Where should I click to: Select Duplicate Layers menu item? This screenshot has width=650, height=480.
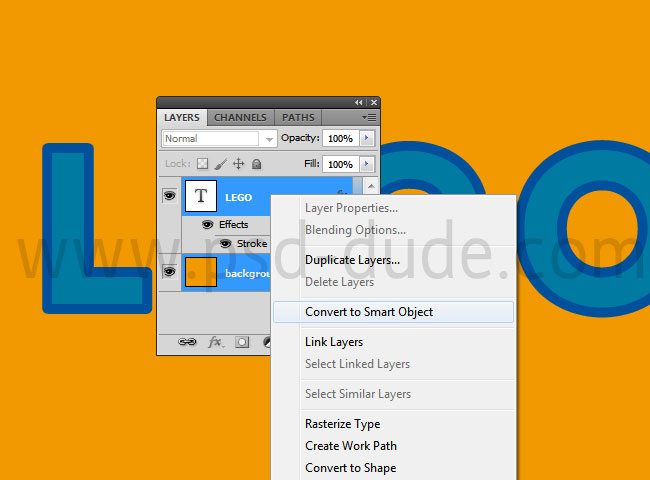[393, 260]
